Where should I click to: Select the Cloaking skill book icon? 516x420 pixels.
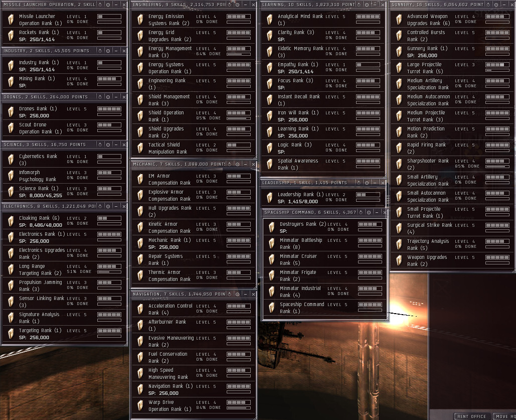11,221
